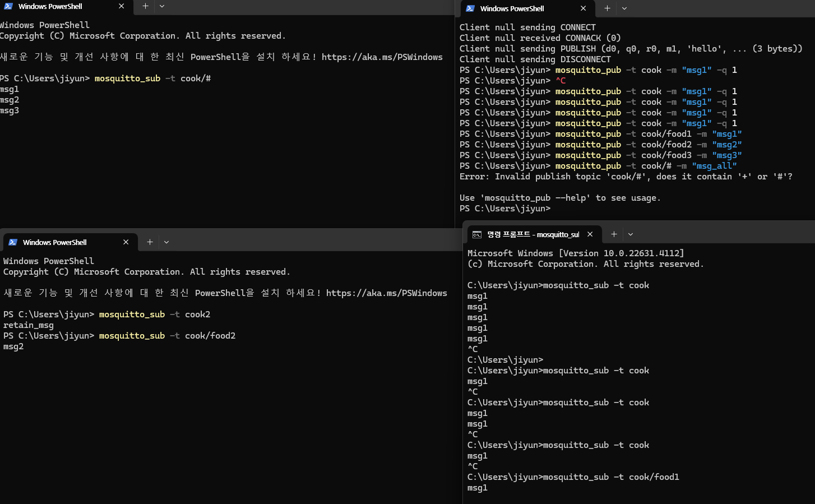Click the 'cook/# -m "msg_all"' publish command

[x=646, y=166]
